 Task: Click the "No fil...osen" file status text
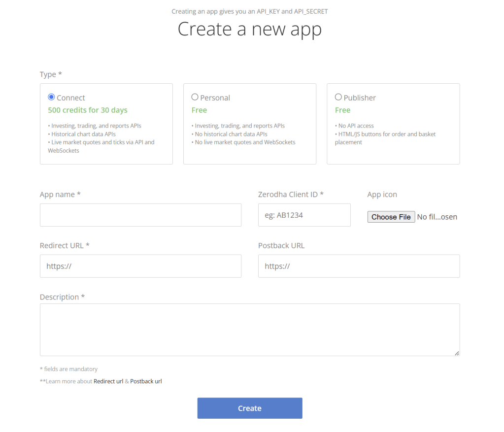click(x=437, y=217)
